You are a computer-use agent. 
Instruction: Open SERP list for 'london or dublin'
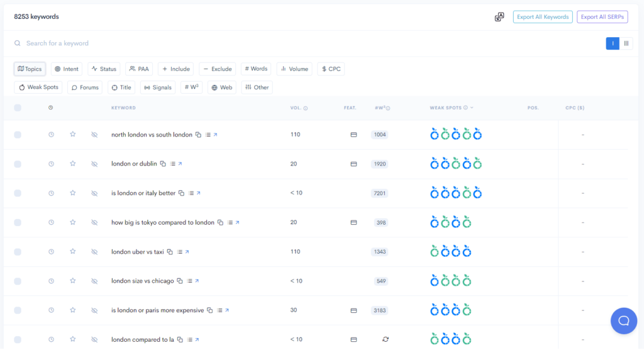tap(173, 164)
